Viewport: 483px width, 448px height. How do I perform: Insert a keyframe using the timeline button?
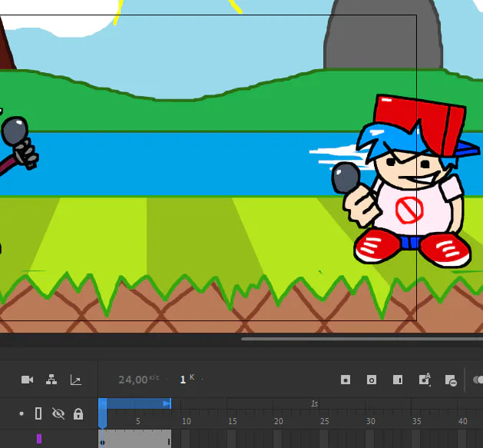pyautogui.click(x=346, y=380)
